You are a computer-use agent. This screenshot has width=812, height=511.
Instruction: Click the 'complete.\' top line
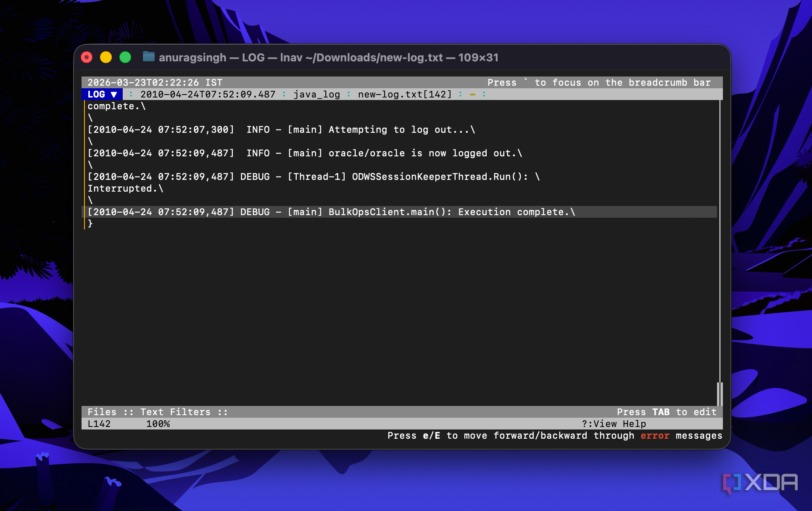pos(116,106)
